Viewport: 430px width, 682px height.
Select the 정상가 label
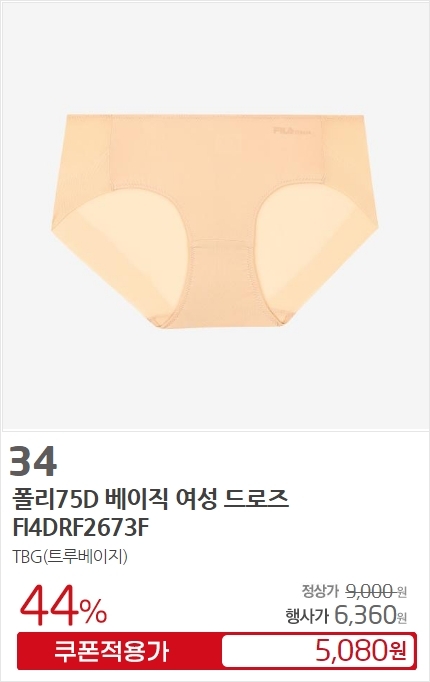point(320,591)
